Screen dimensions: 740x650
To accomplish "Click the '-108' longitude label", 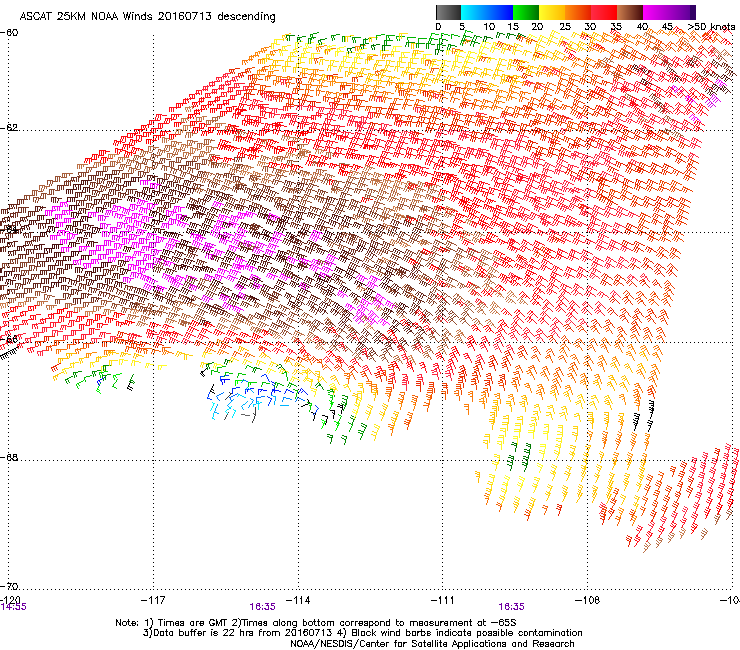I will pyautogui.click(x=587, y=600).
